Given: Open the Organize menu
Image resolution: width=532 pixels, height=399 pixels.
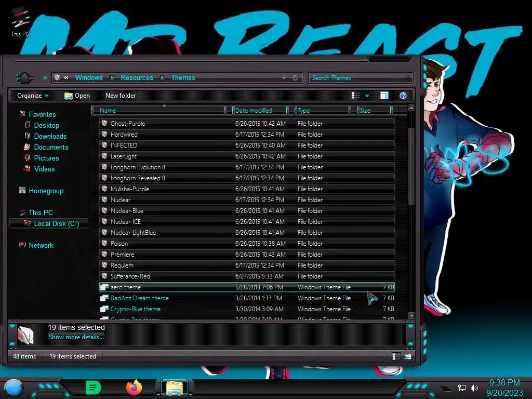Looking at the screenshot, I should [33, 96].
